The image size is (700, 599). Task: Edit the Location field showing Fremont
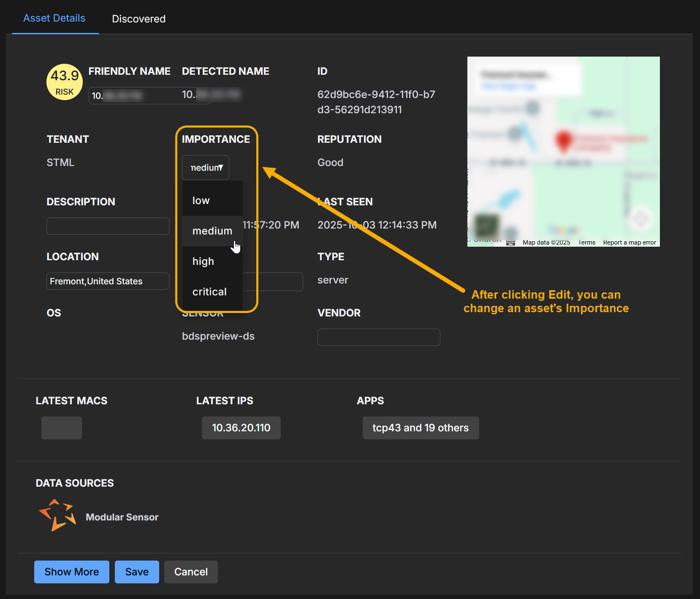click(x=108, y=281)
